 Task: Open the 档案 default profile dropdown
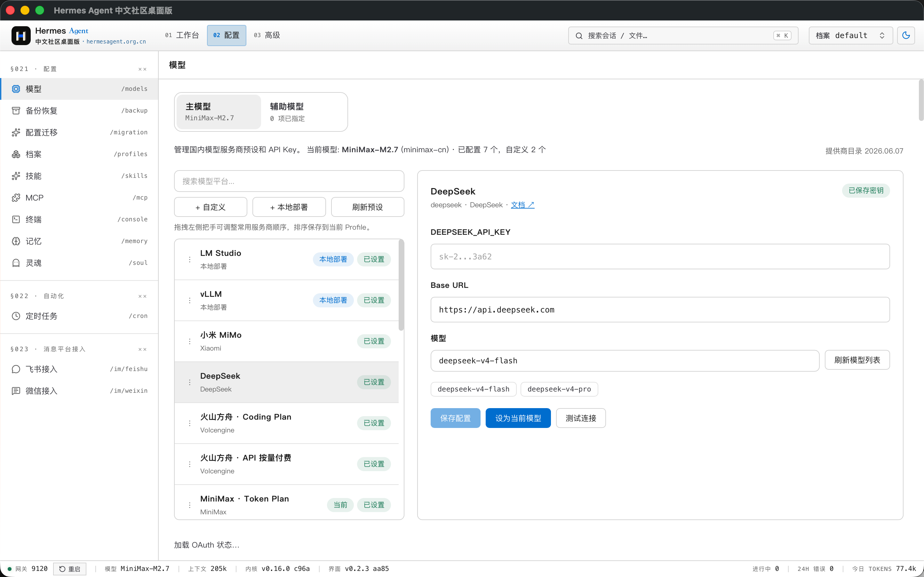click(850, 36)
